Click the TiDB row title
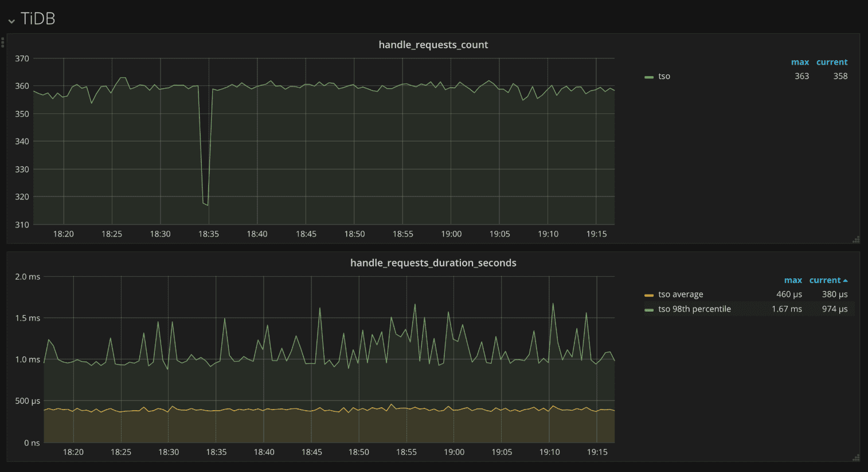The width and height of the screenshot is (868, 472). pyautogui.click(x=38, y=19)
